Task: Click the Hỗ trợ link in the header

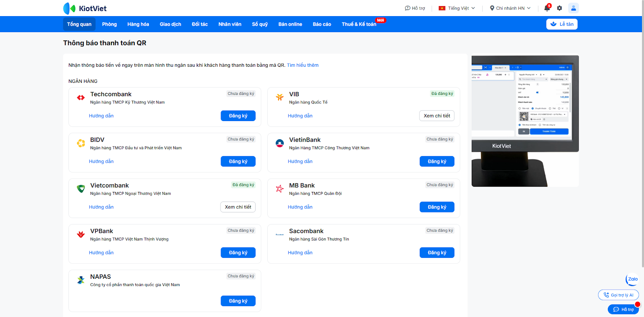Action: tap(415, 8)
